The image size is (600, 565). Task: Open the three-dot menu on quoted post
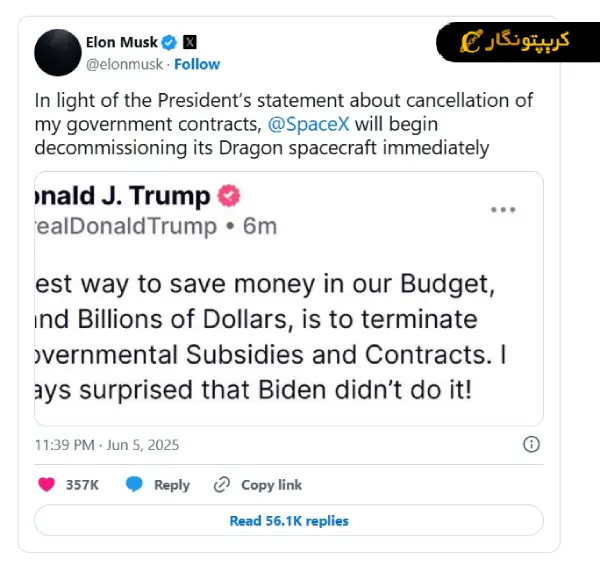[x=503, y=210]
